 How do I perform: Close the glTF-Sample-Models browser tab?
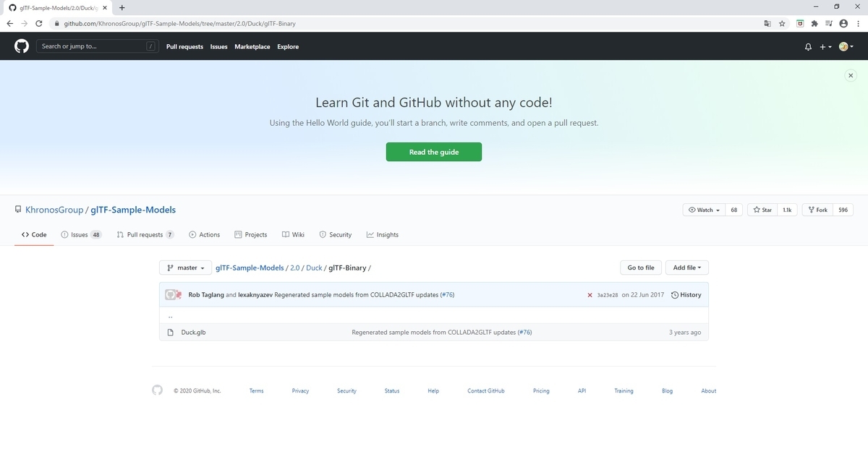[105, 7]
